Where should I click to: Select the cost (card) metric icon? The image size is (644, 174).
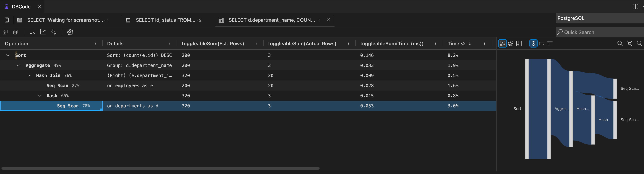tap(542, 44)
